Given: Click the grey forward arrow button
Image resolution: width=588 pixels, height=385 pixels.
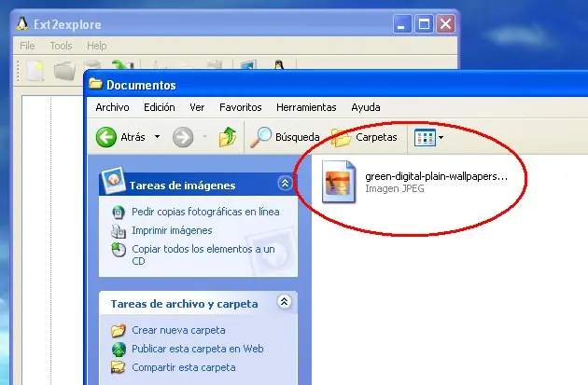Looking at the screenshot, I should click(x=183, y=137).
